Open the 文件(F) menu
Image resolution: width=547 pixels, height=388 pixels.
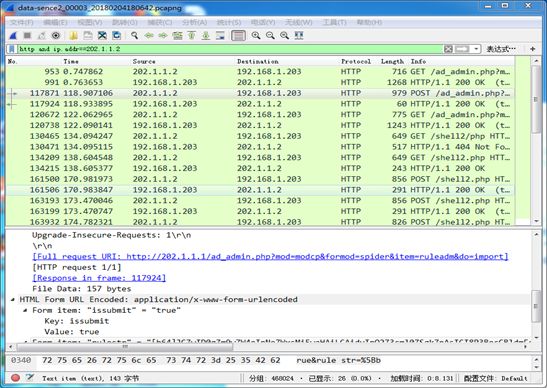(x=21, y=22)
